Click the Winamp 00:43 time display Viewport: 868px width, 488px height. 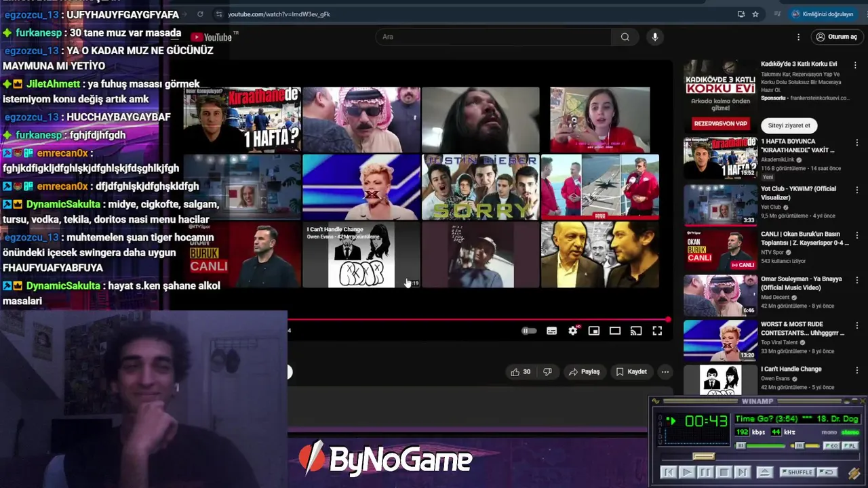pos(706,421)
